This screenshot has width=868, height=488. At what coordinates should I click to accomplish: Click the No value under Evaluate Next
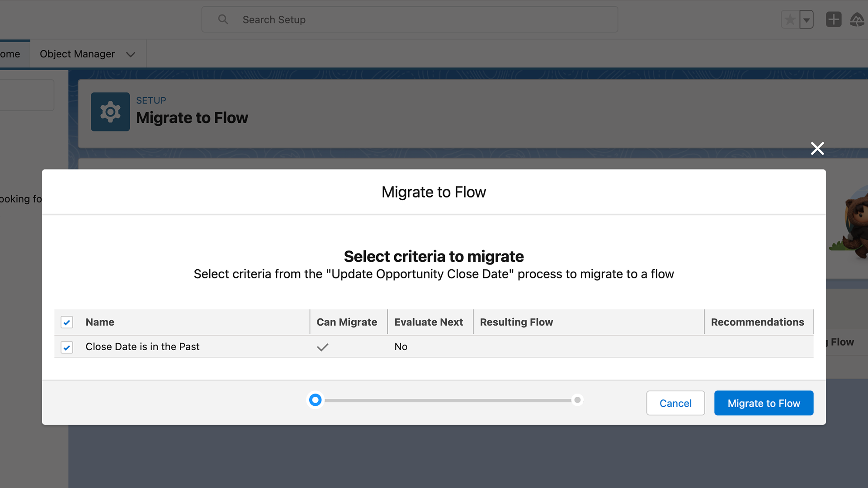click(x=401, y=347)
